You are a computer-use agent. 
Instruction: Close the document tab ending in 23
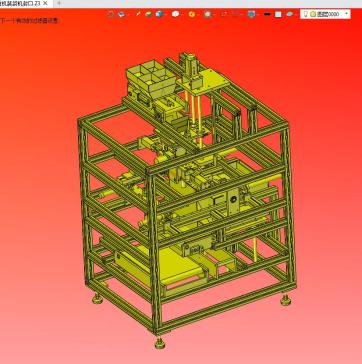[45, 3]
